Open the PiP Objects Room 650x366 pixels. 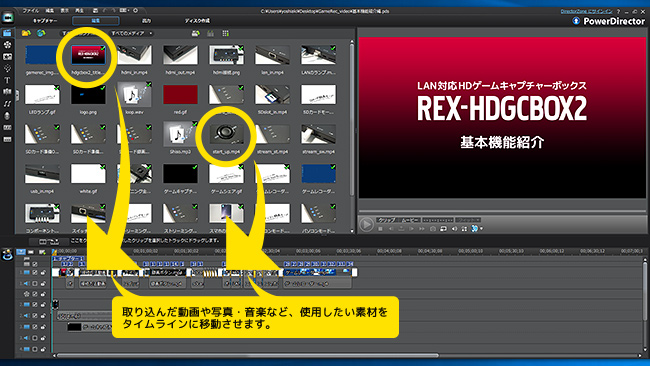(x=7, y=57)
